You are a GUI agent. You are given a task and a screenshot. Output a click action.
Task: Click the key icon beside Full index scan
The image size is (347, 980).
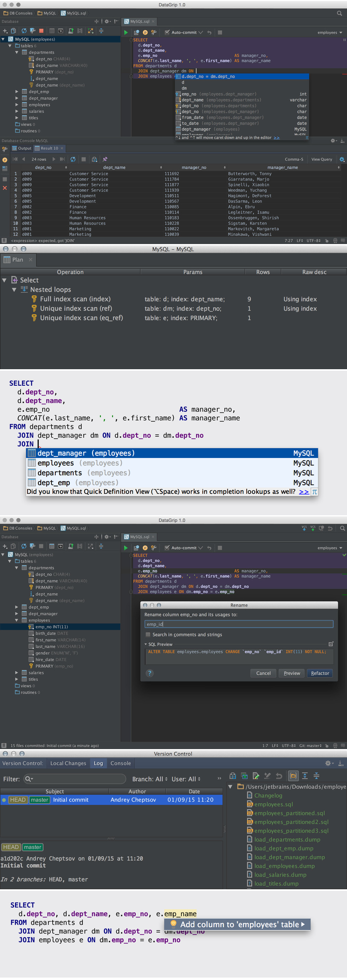(34, 299)
